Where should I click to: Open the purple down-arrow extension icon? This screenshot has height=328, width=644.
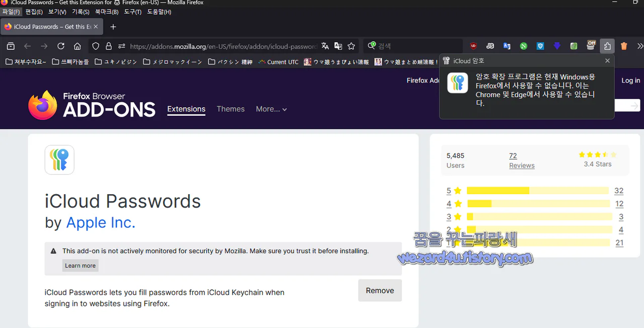point(557,46)
